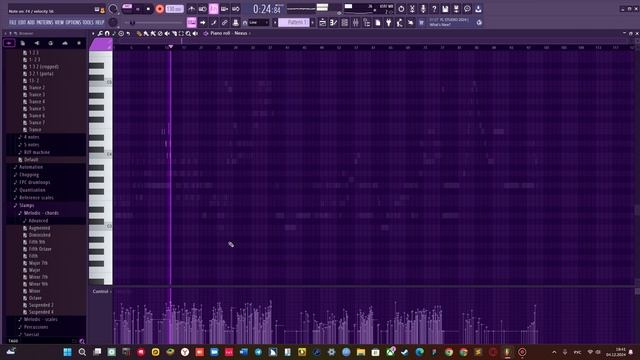Select the Major 7th chord stamp

pyautogui.click(x=38, y=263)
